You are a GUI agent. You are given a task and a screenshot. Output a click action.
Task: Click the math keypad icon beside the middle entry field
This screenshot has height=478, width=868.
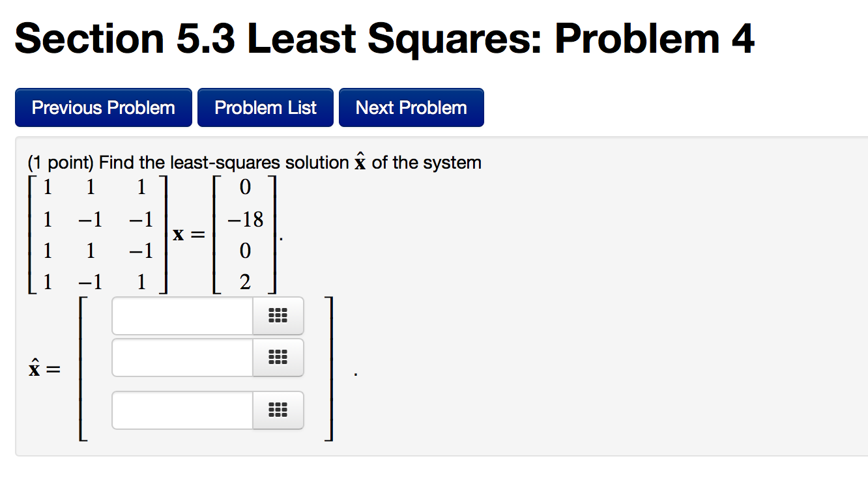click(x=278, y=358)
